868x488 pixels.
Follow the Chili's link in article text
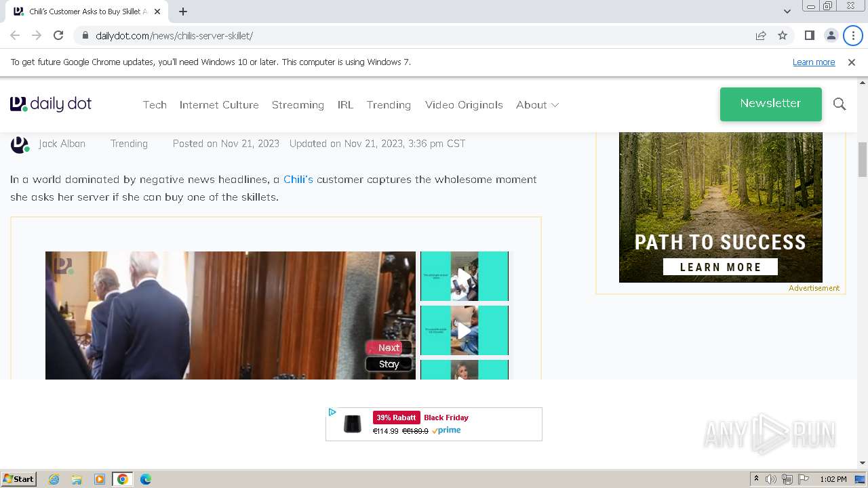[x=298, y=179]
